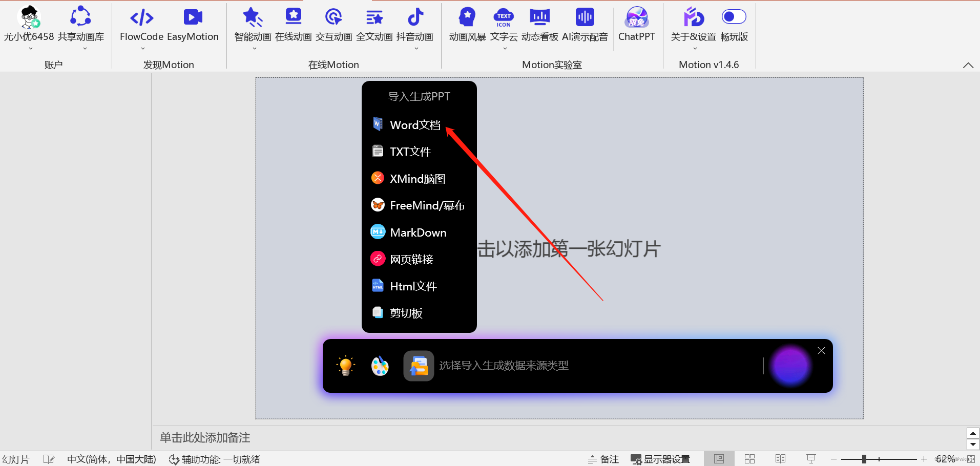Click zoom out minus button
The width and height of the screenshot is (980, 466).
[x=833, y=459]
